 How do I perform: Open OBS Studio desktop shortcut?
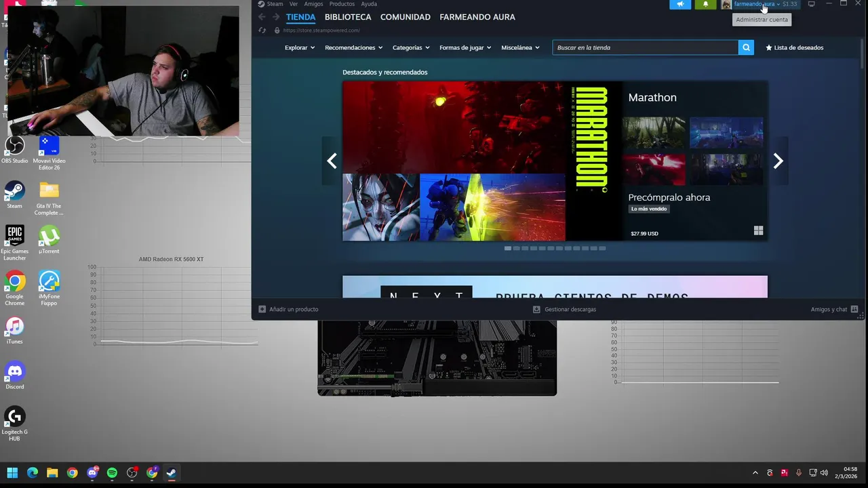point(14,150)
